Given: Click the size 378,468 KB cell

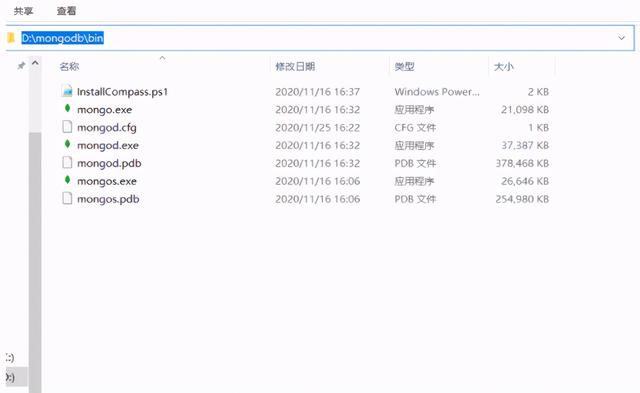Looking at the screenshot, I should click(522, 164).
